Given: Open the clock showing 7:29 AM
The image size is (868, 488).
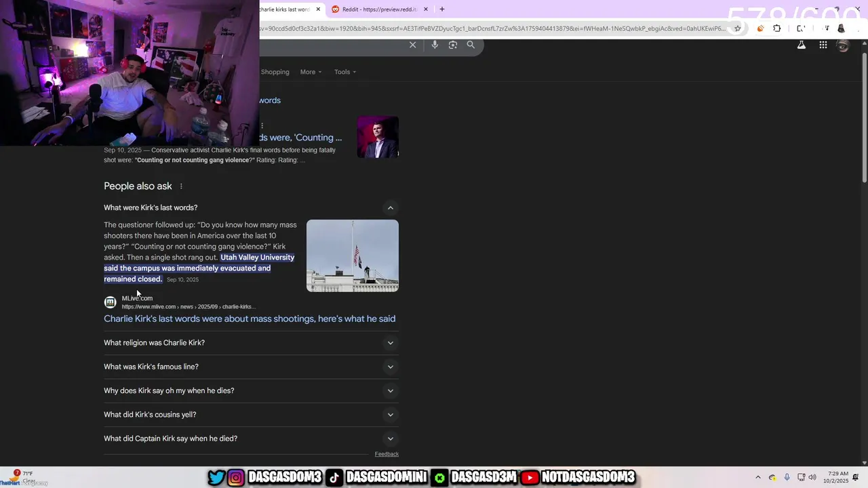Looking at the screenshot, I should 835,477.
